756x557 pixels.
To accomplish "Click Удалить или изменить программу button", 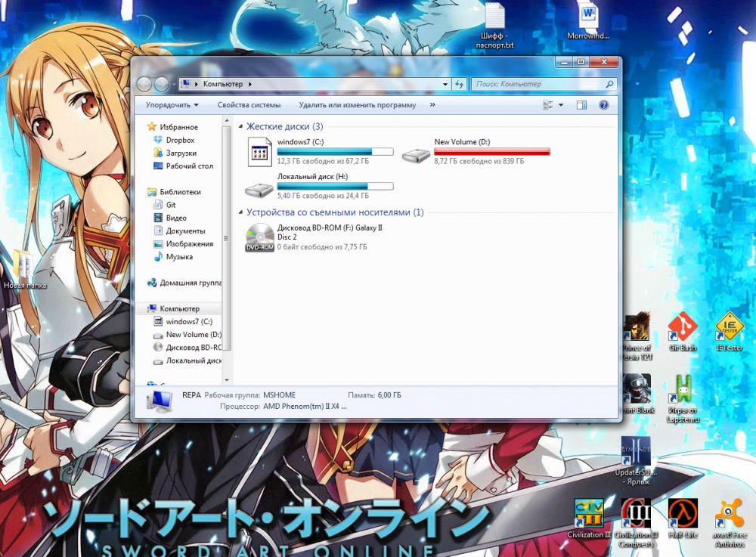I will pos(358,104).
